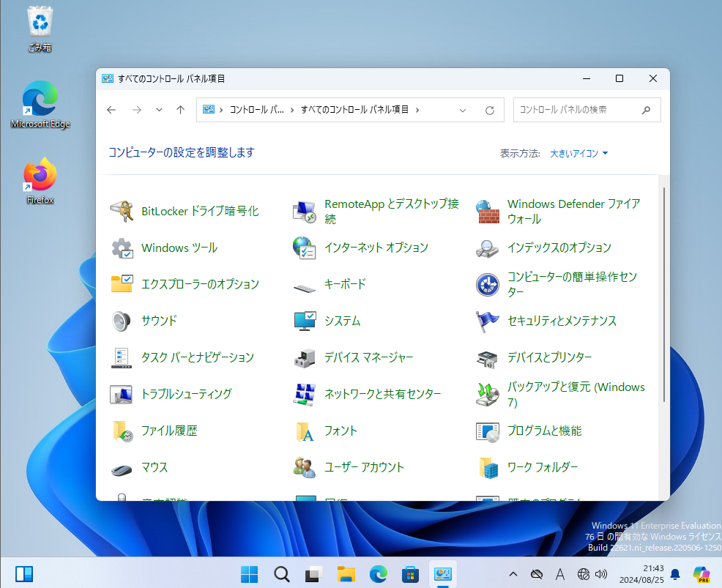Open the Task View taskbar button
Viewport: 722px width, 588px height.
coord(313,574)
